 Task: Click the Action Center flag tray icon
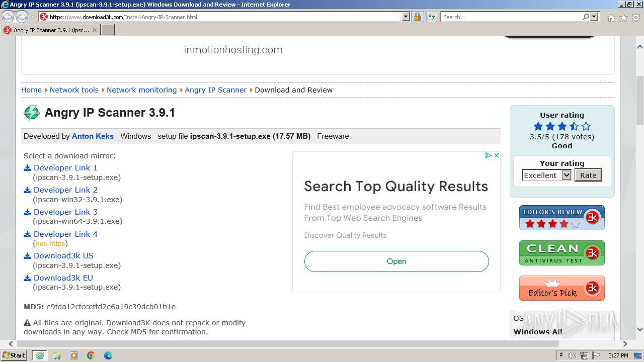596,355
